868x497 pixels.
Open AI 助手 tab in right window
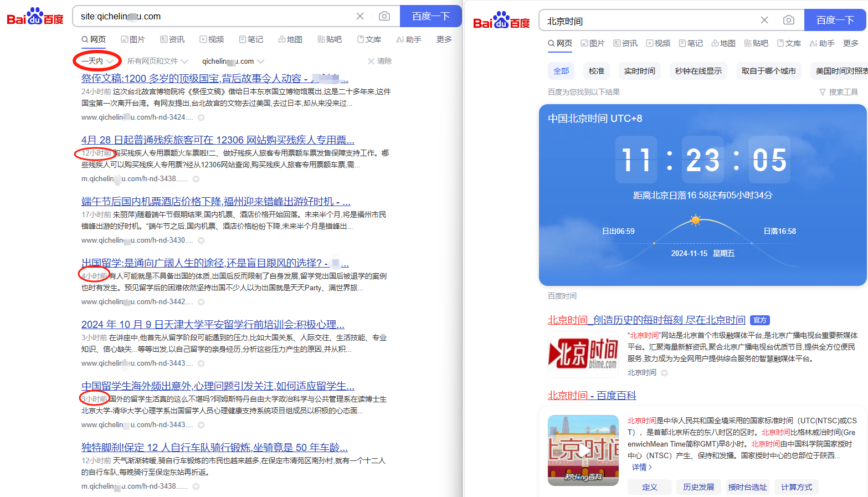[822, 43]
